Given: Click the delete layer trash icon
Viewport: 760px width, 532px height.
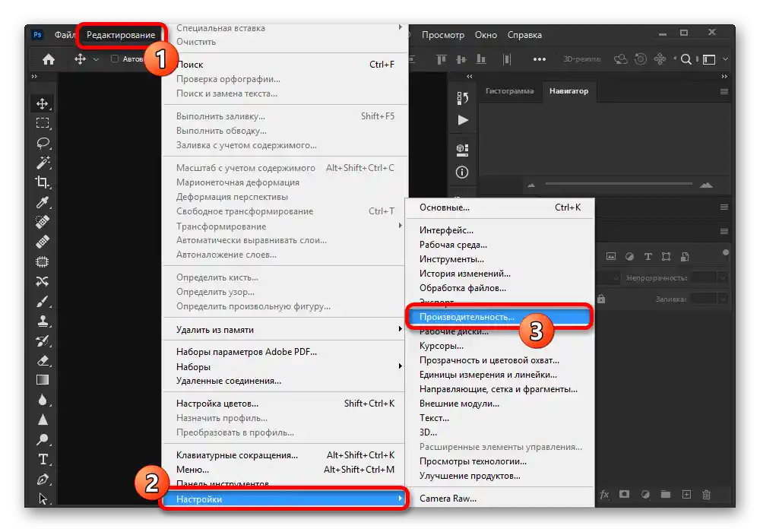Looking at the screenshot, I should pos(706,494).
